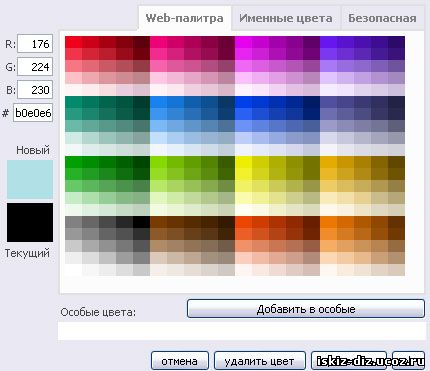Click the B value input field

[35, 90]
